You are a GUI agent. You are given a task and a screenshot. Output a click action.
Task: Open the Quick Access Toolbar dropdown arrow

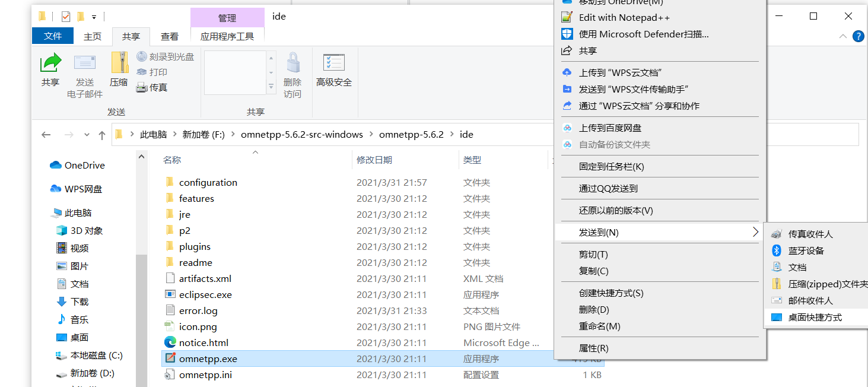[94, 17]
